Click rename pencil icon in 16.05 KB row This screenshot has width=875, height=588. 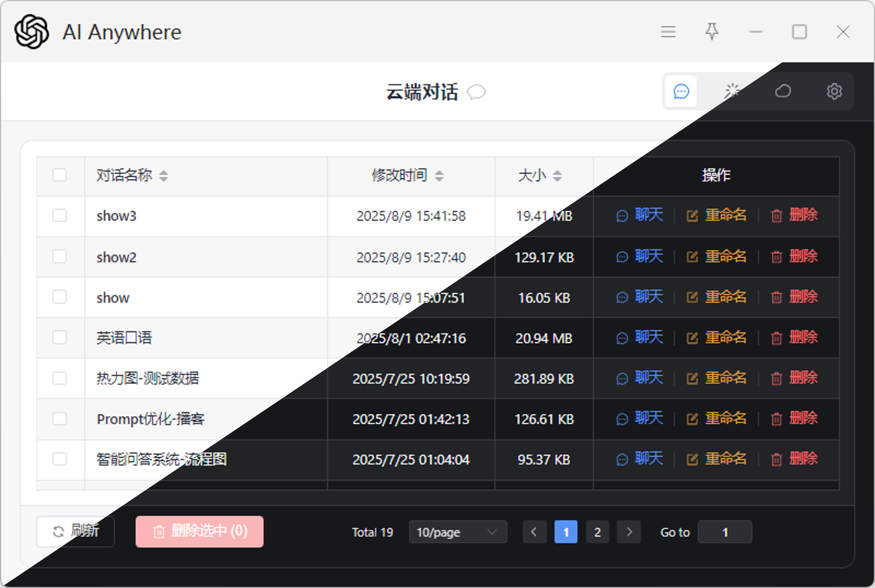tap(692, 298)
